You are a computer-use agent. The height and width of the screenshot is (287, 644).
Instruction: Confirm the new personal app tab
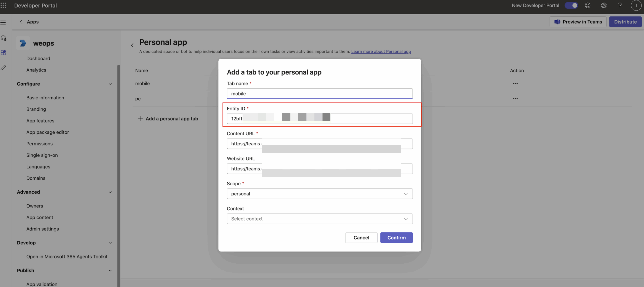click(396, 237)
